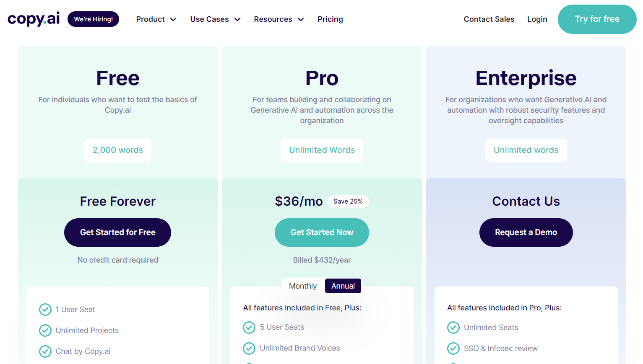Expand the Product dropdown menu
Image resolution: width=643 pixels, height=364 pixels.
pyautogui.click(x=156, y=19)
